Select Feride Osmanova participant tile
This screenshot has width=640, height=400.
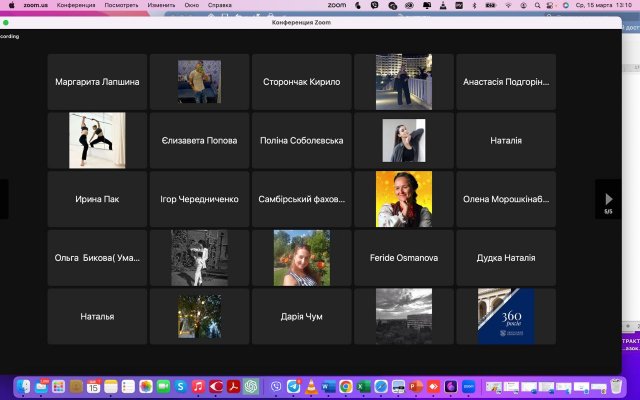coord(404,257)
